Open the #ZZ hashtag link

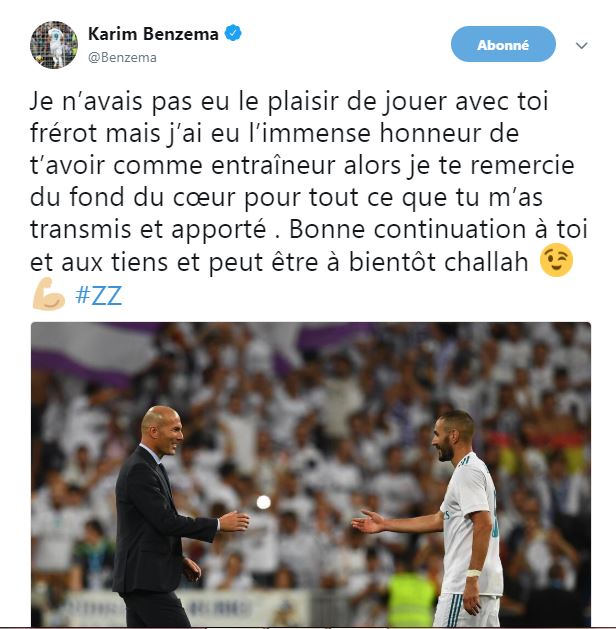click(99, 296)
